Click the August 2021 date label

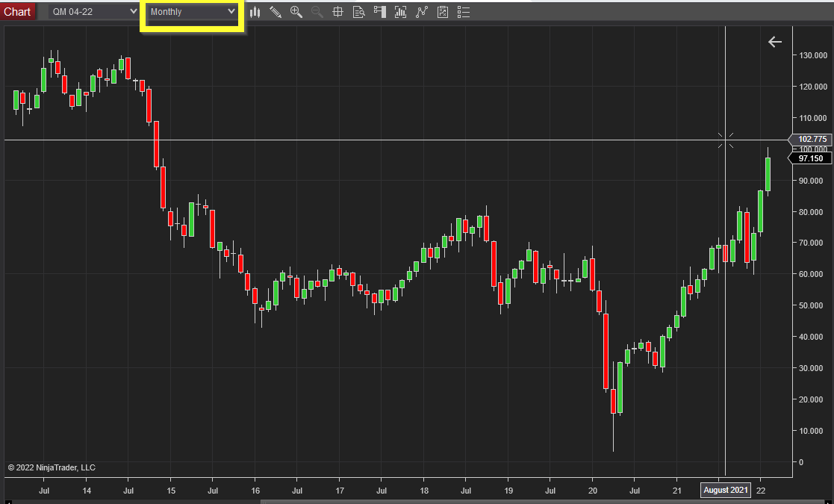pos(726,490)
